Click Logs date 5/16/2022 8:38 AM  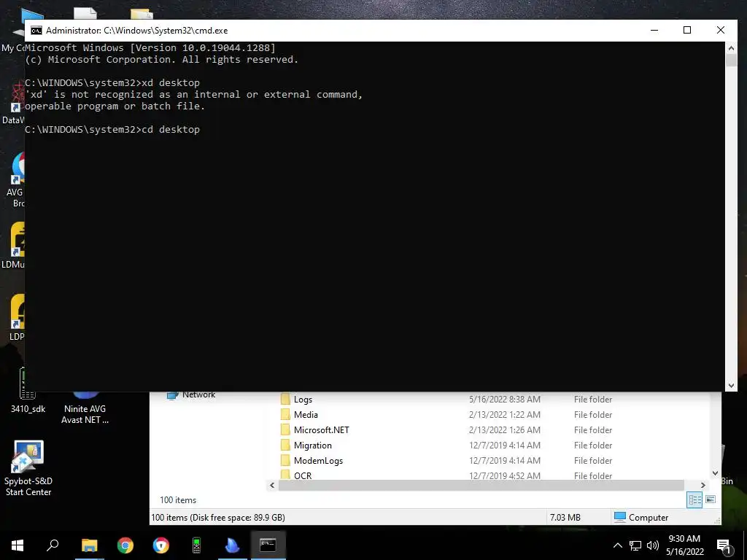[x=505, y=400]
